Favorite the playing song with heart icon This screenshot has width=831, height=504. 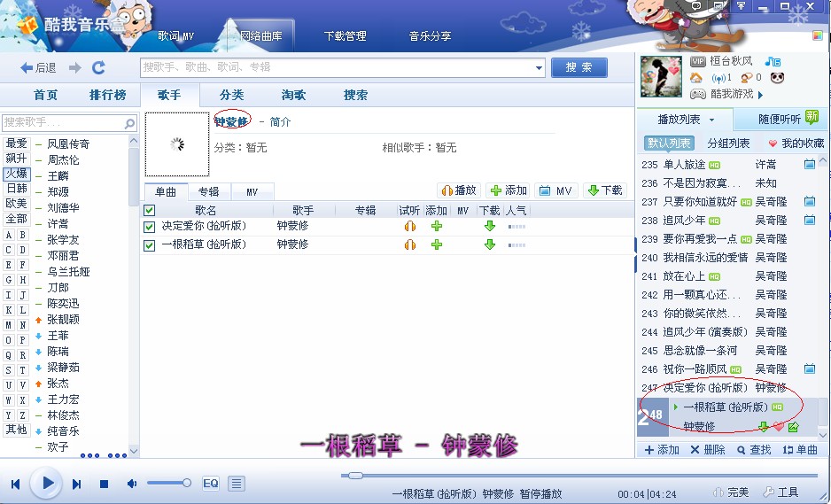(779, 427)
